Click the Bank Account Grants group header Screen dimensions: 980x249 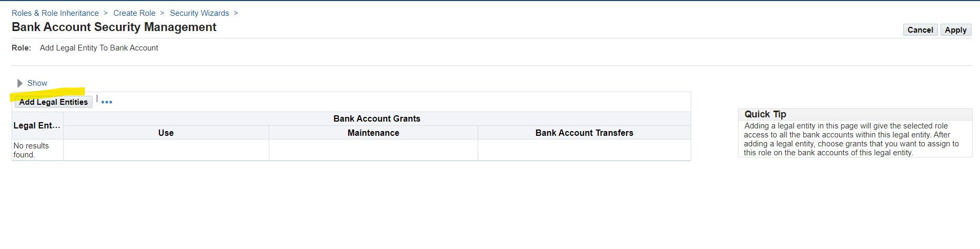point(377,118)
